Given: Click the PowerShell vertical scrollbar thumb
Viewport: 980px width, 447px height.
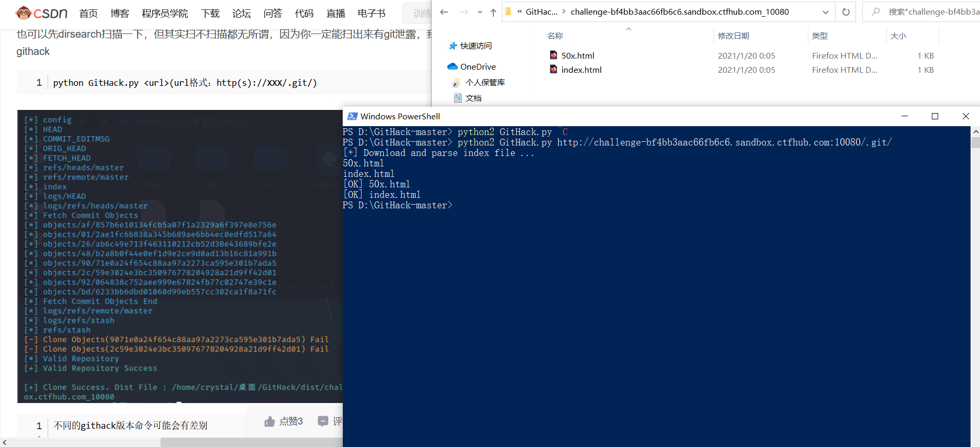Looking at the screenshot, I should pos(975,143).
